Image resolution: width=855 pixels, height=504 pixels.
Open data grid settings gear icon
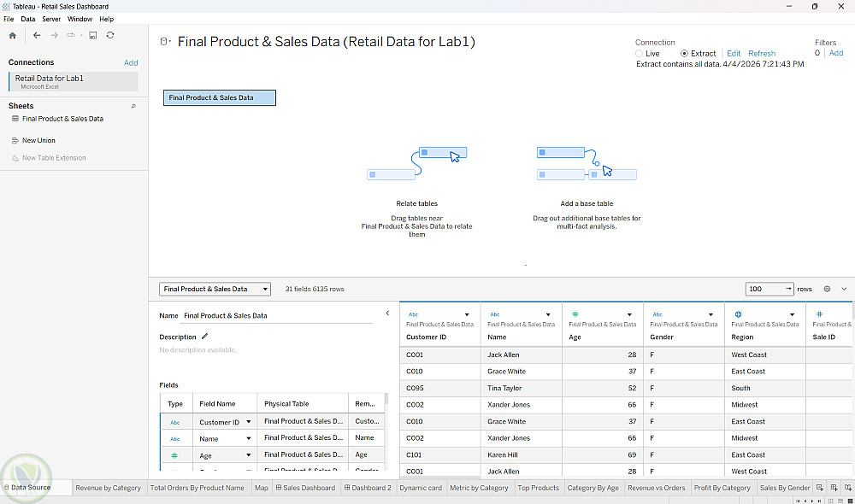[827, 289]
